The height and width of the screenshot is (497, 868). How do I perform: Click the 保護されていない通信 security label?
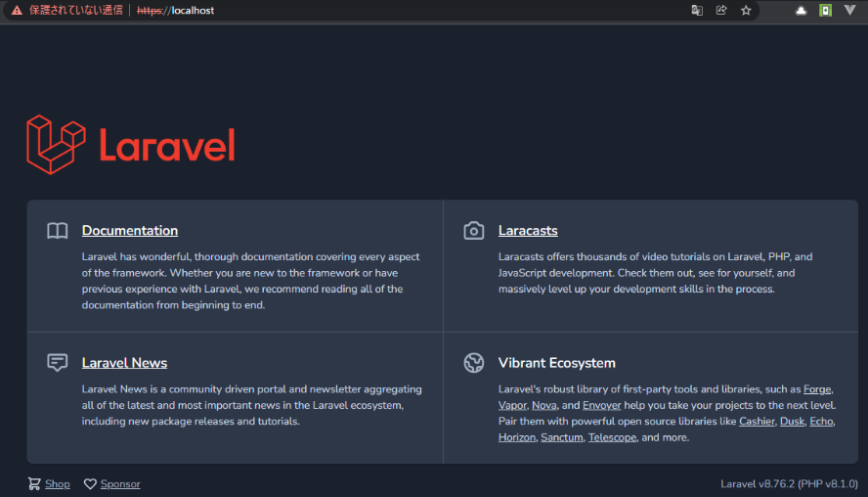(x=76, y=11)
